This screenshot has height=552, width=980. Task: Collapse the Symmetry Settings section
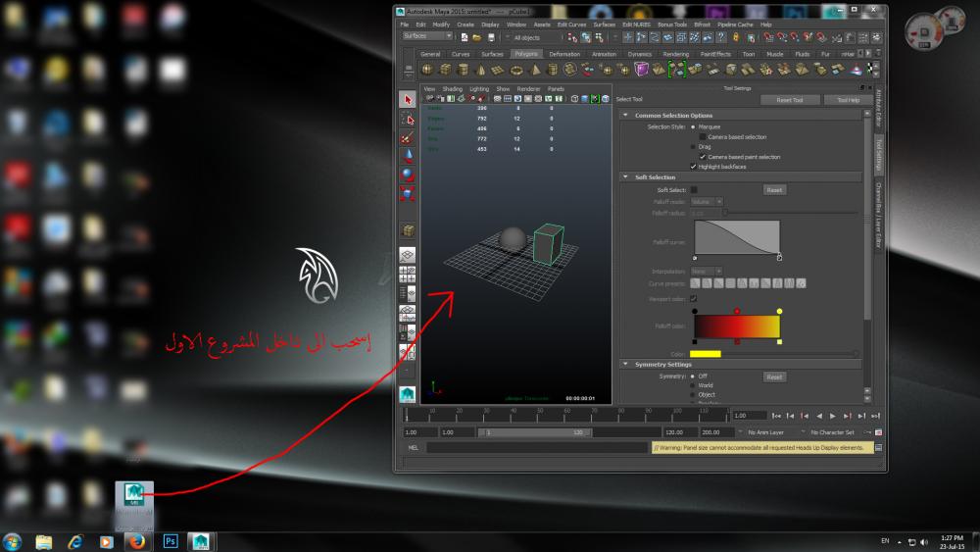pos(625,365)
